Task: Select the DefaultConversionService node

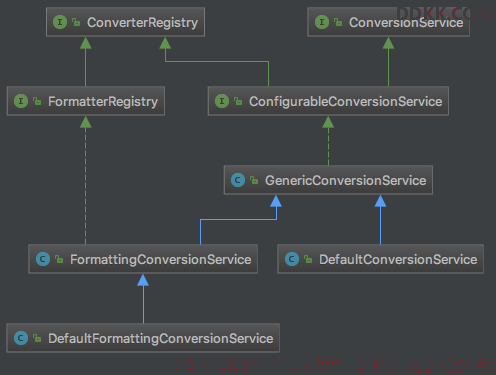Action: 380,259
